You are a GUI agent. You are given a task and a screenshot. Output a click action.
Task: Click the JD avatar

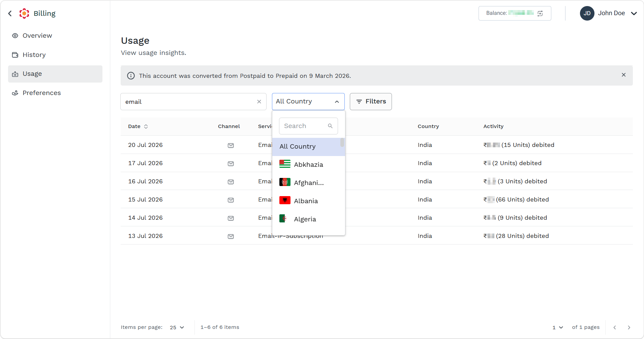point(587,13)
